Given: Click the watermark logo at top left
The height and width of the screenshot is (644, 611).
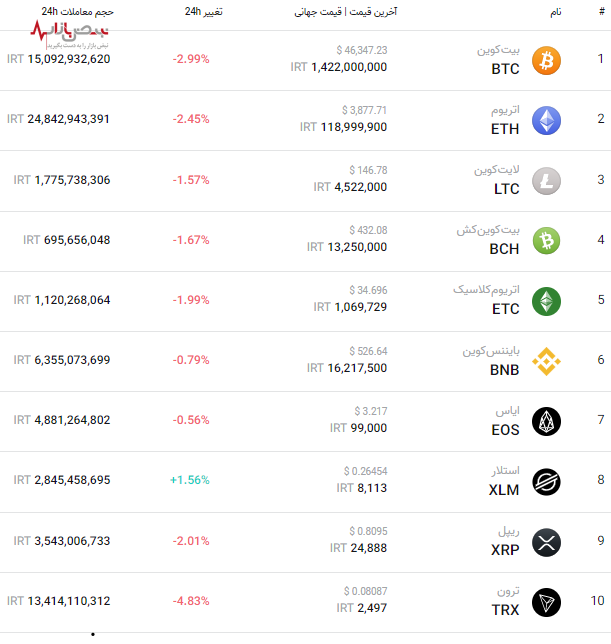Looking at the screenshot, I should click(70, 35).
